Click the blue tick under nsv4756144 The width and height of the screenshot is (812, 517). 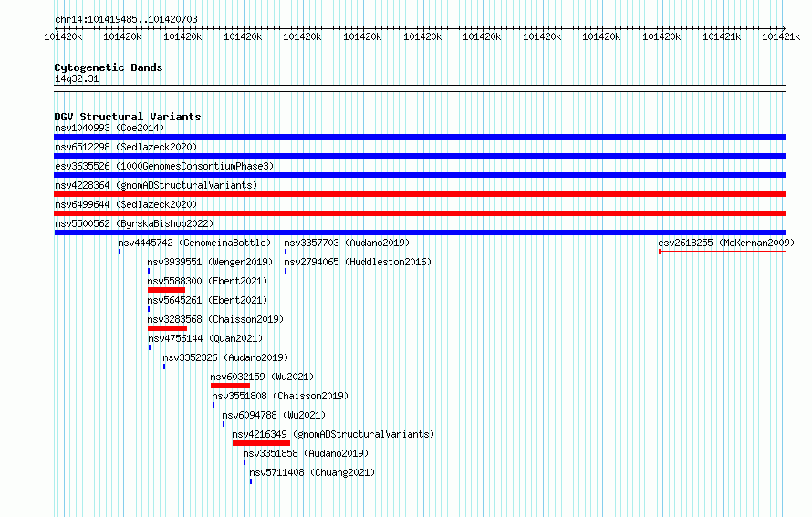[x=150, y=347]
